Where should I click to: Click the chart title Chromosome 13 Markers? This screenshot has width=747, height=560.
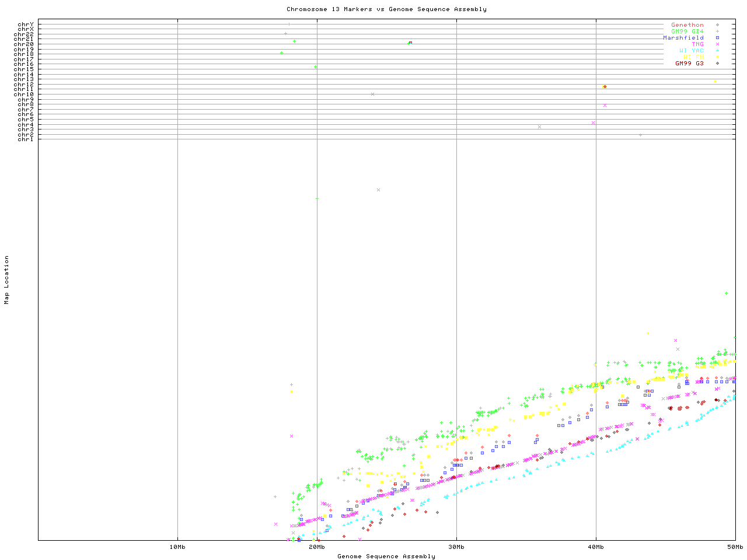[x=386, y=9]
